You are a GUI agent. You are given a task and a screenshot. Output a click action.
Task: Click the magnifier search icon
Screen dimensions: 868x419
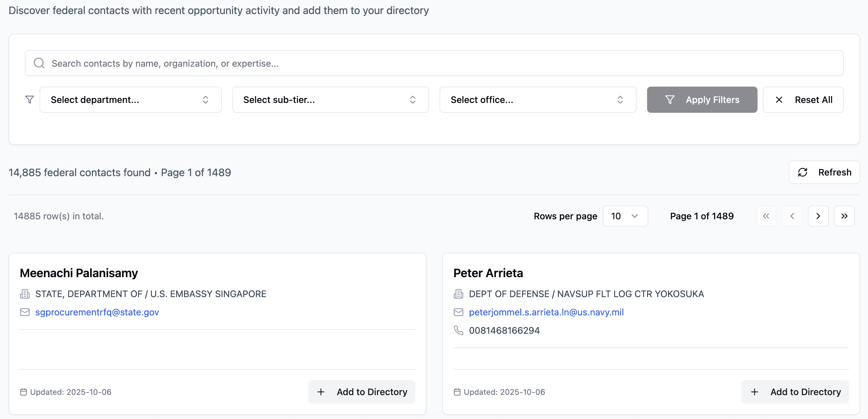[x=39, y=63]
